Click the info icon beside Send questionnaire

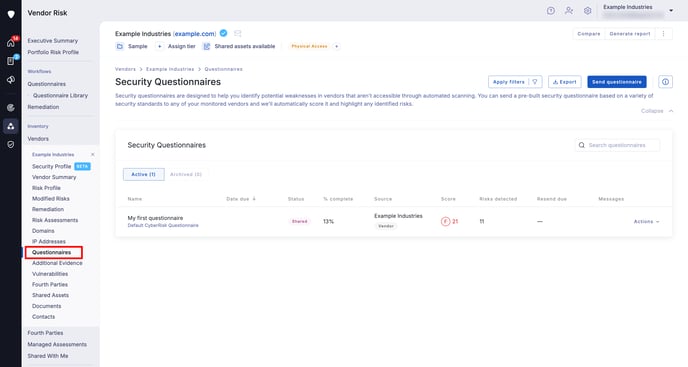click(665, 82)
